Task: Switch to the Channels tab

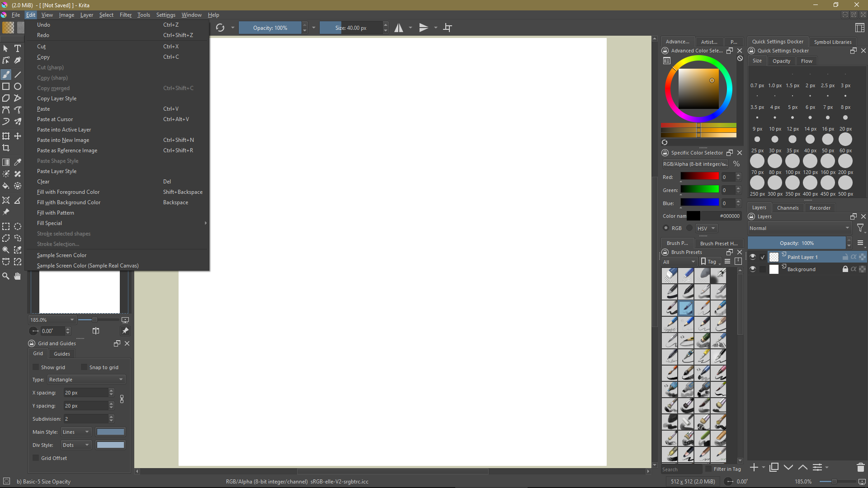Action: click(788, 208)
